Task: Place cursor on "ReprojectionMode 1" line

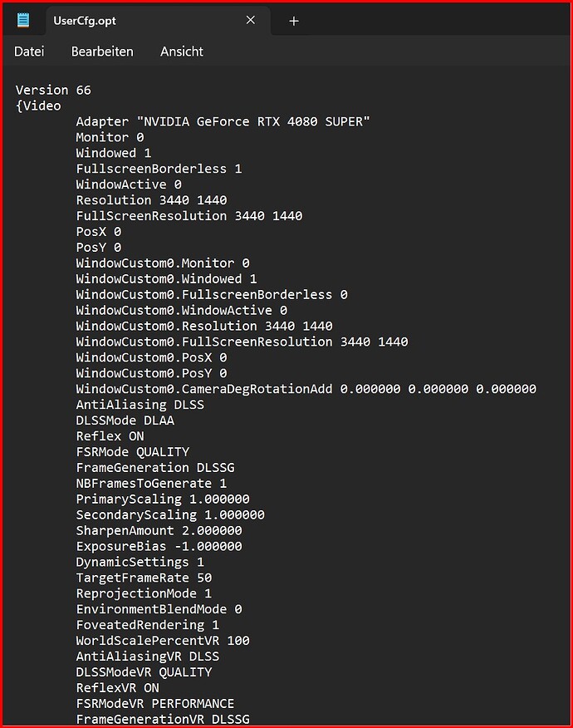Action: (x=144, y=593)
